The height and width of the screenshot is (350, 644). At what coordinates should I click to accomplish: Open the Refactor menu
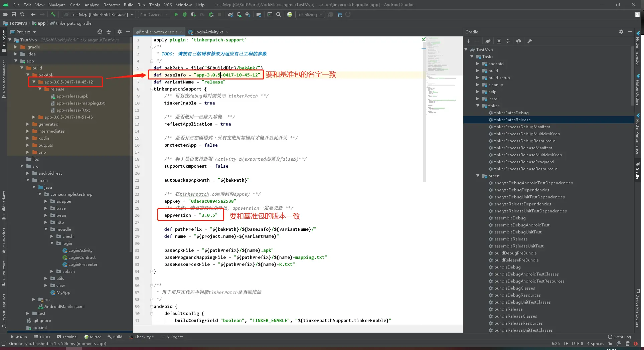[111, 5]
